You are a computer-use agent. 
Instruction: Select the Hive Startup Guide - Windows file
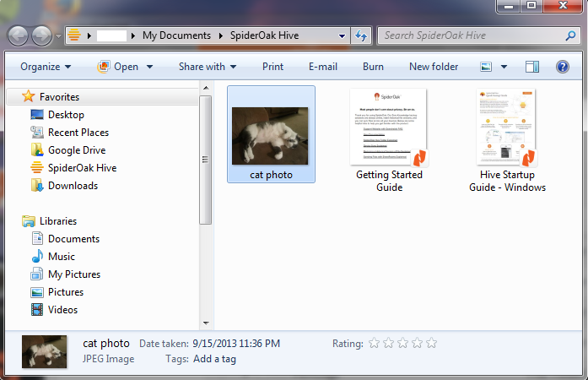coord(506,127)
